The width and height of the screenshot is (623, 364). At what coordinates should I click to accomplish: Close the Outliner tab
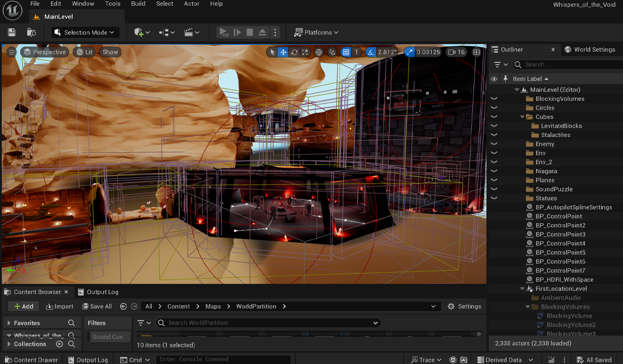(x=553, y=50)
